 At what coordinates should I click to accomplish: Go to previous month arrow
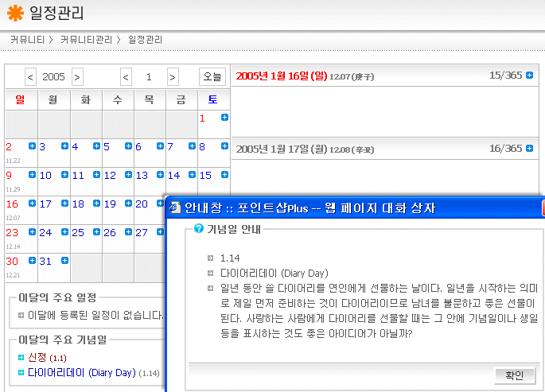(126, 77)
